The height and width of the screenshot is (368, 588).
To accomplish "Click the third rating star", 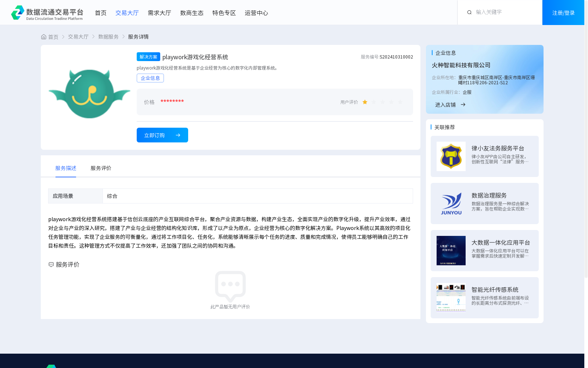I will pos(383,102).
